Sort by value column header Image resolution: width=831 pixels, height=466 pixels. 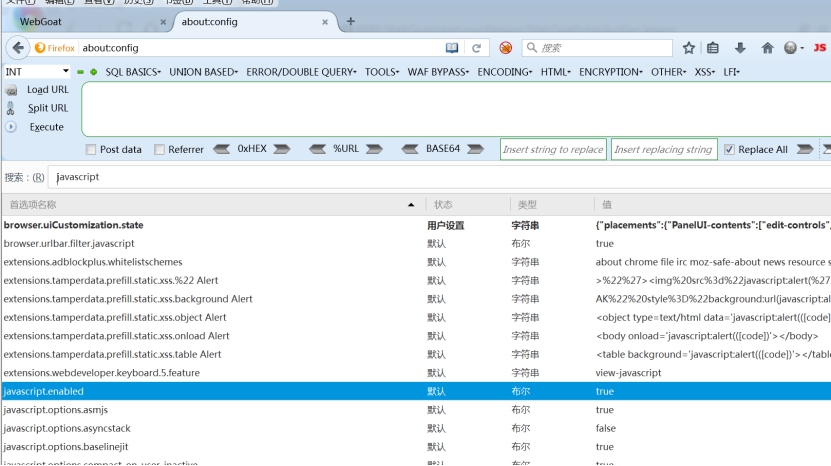[712, 205]
